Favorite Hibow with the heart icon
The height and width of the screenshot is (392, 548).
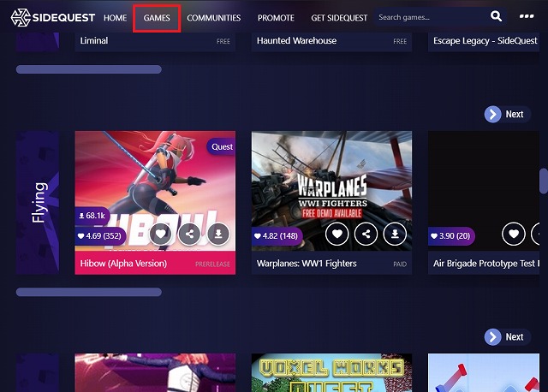click(x=161, y=234)
